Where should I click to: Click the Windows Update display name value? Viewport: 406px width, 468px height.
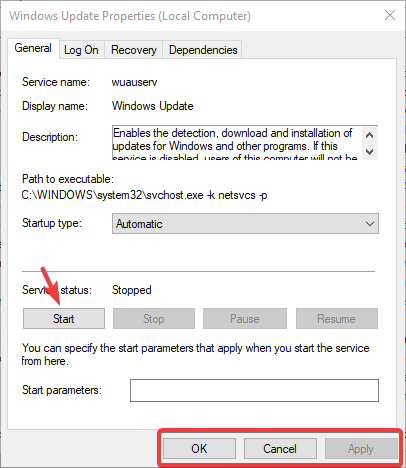(x=153, y=106)
